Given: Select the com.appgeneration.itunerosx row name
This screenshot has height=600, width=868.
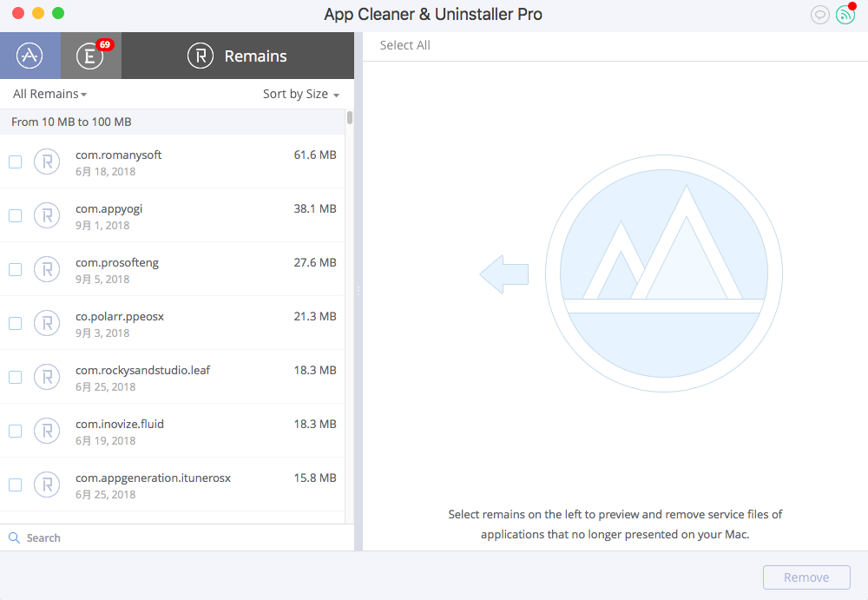Looking at the screenshot, I should 153,478.
